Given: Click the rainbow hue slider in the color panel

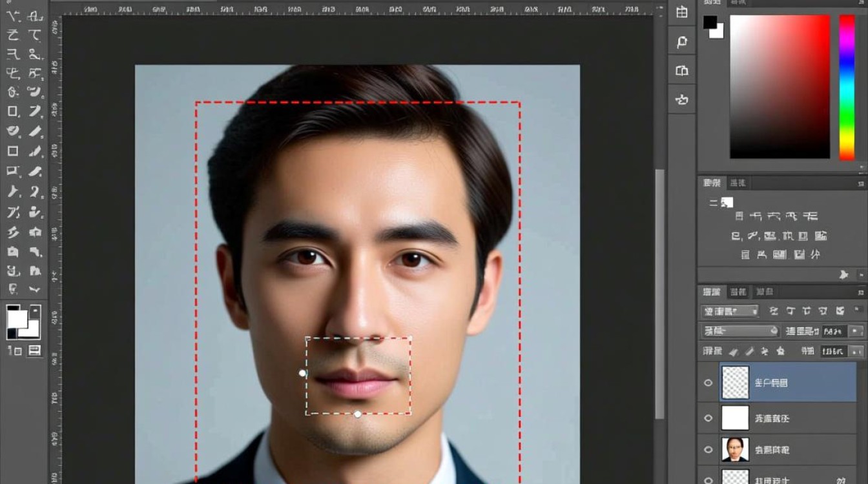Looking at the screenshot, I should point(847,87).
